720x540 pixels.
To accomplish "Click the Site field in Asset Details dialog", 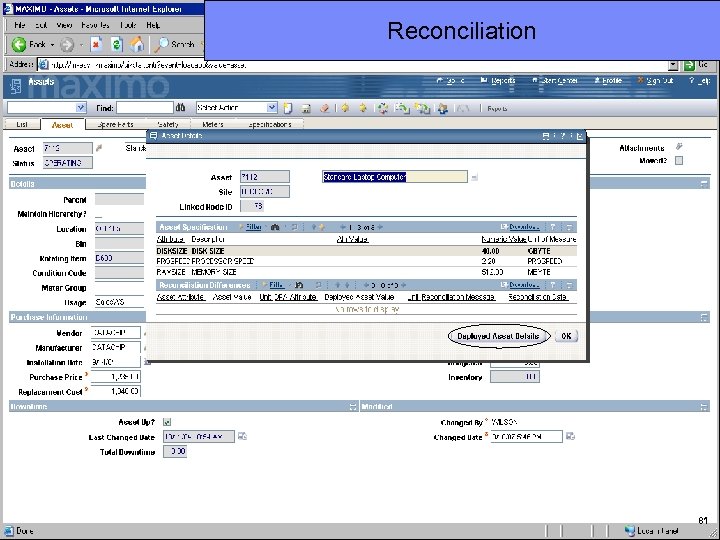I will tap(264, 191).
